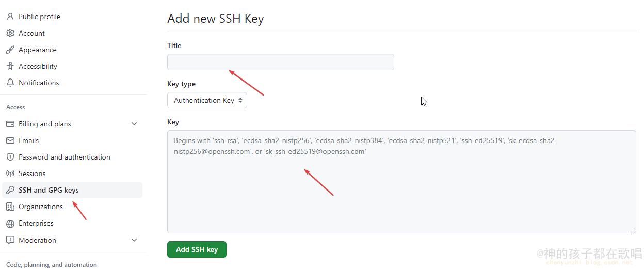
Task: Expand the Moderation section chevron
Action: (134, 240)
